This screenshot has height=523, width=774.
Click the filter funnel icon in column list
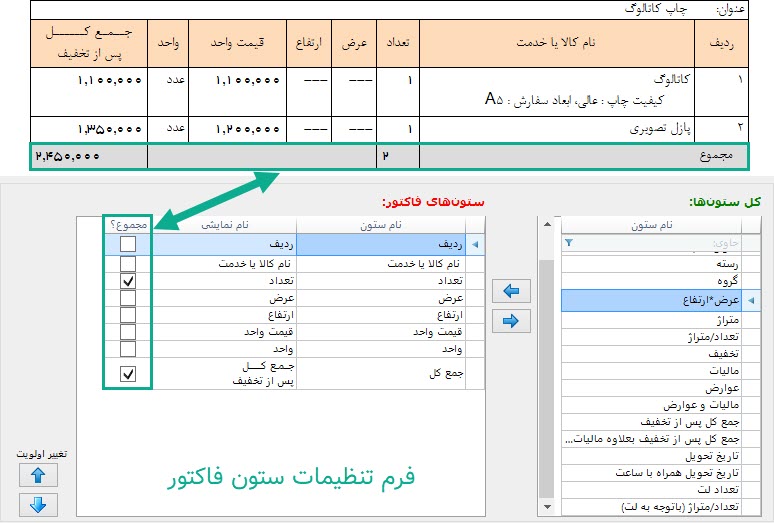pos(570,243)
